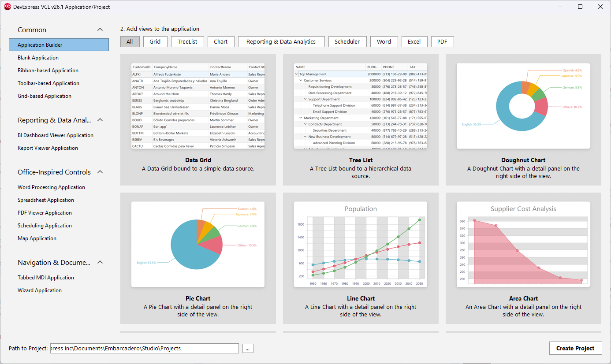
Task: Filter views by Chart
Action: (x=221, y=41)
